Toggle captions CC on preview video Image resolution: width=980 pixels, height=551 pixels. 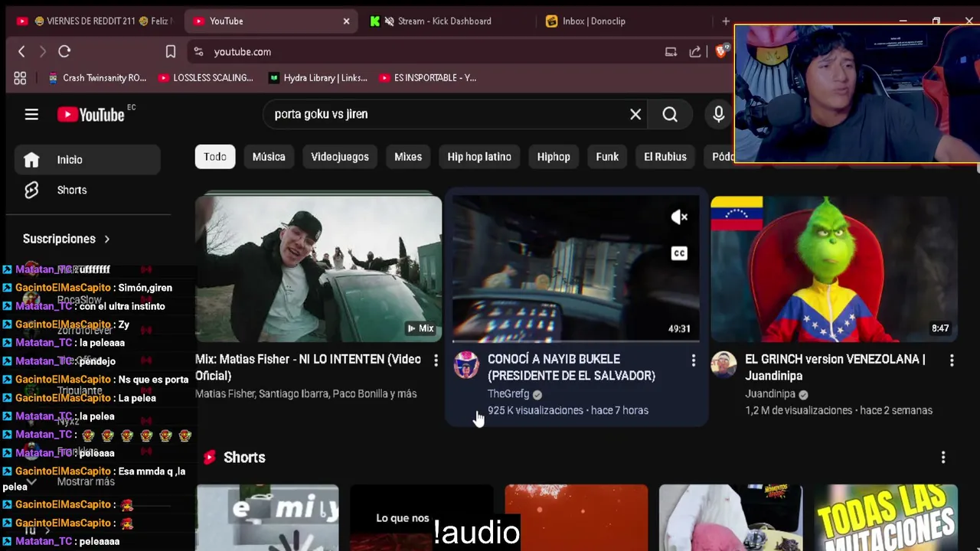tap(679, 253)
